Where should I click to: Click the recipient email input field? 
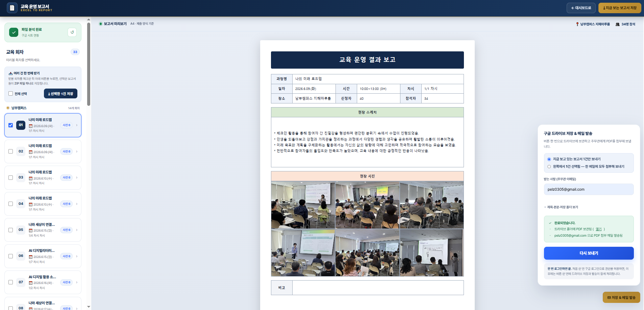589,189
